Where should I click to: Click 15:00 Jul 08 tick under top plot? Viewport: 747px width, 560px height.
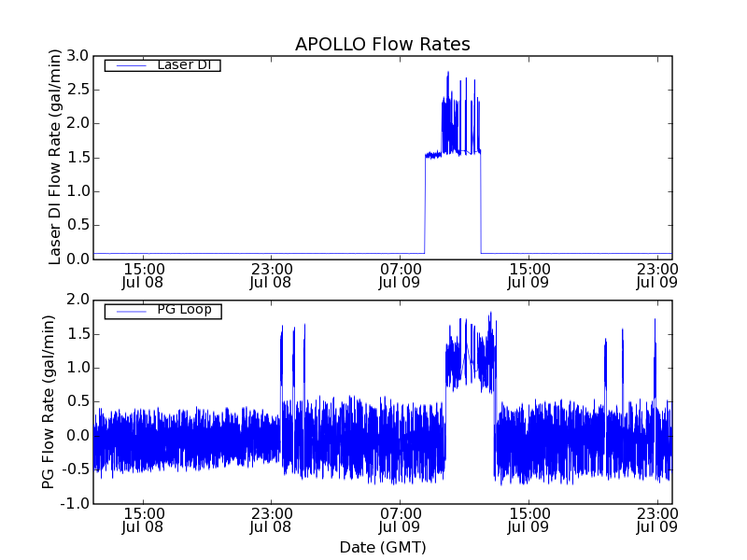[143, 275]
